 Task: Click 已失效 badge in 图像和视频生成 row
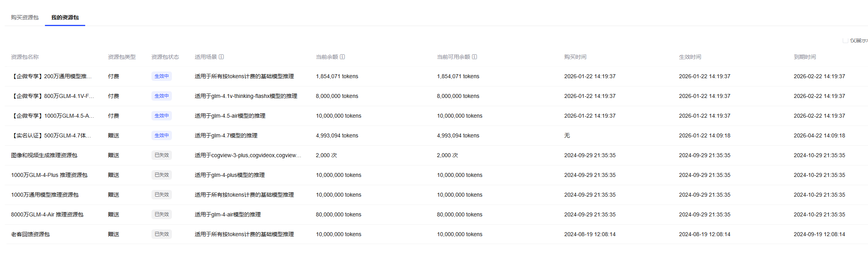tap(162, 155)
